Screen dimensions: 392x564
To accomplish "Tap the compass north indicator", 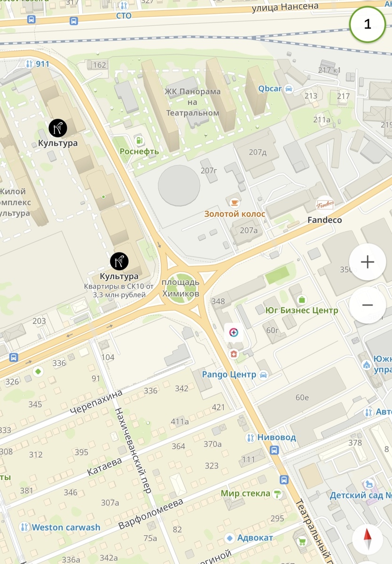I will 368,539.
